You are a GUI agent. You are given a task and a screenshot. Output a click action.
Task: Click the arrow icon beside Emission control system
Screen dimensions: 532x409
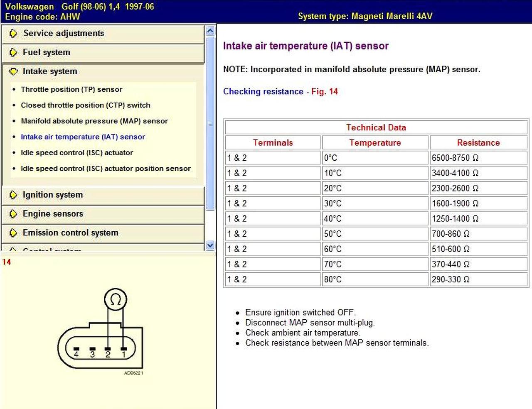click(x=13, y=233)
